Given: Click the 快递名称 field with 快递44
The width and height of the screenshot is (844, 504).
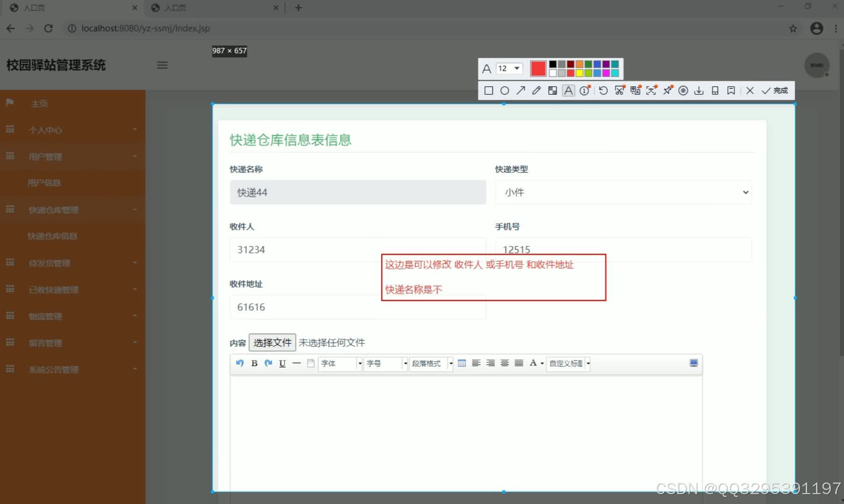Looking at the screenshot, I should coord(358,192).
